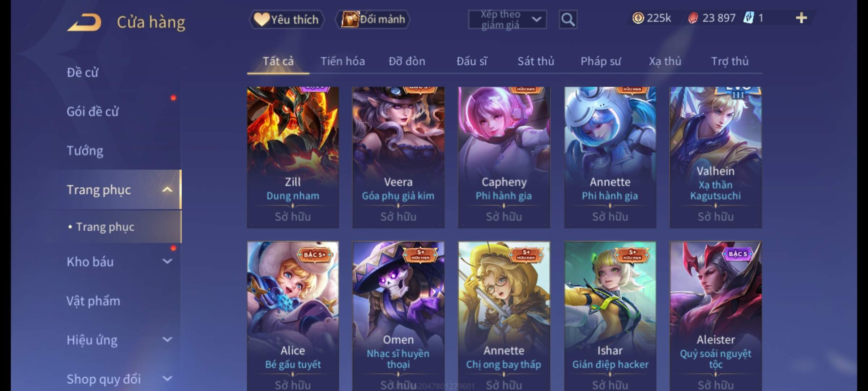Viewport: 868px width, 391px height.
Task: Tap the back arrow icon
Action: (84, 22)
